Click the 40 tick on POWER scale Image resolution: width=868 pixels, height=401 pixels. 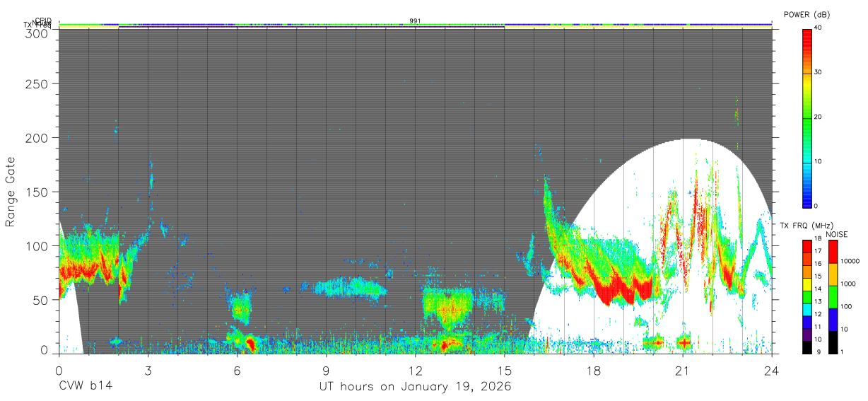818,28
